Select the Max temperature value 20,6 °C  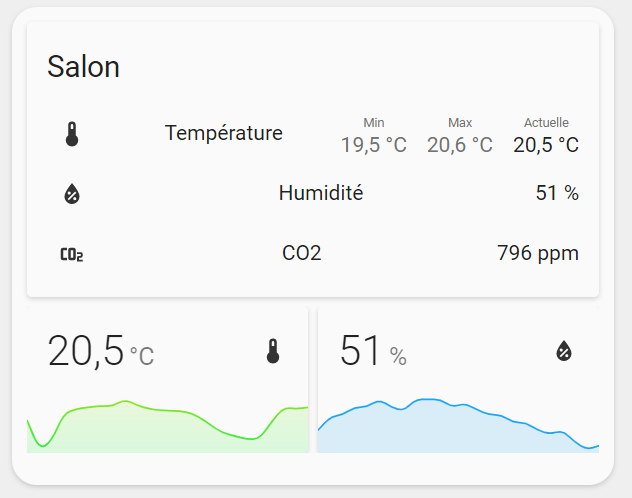tap(459, 145)
